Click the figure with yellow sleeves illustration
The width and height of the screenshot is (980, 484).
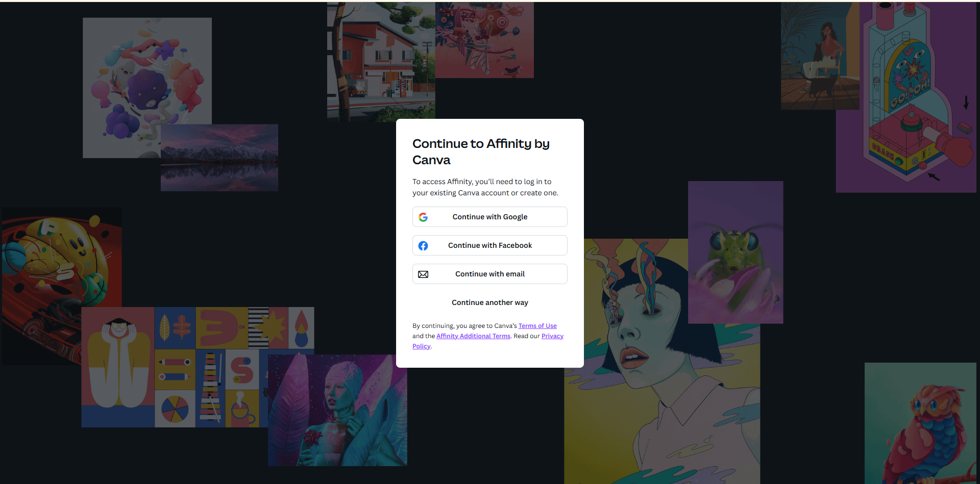[x=118, y=367]
